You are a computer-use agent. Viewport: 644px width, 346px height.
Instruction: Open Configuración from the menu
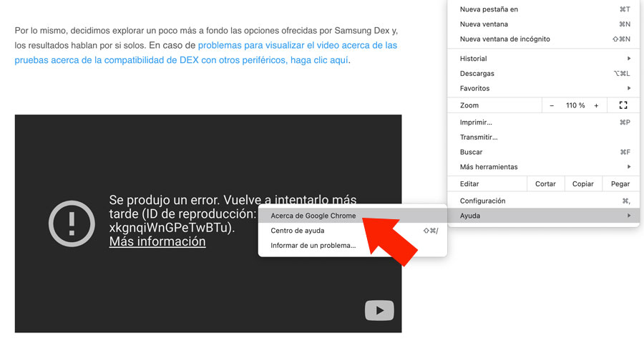[x=543, y=201]
